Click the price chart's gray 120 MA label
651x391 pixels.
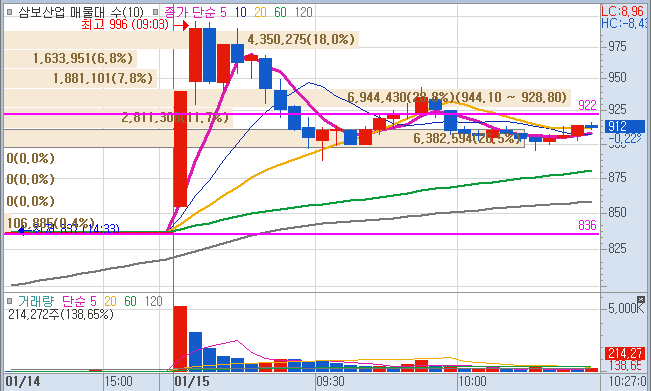point(303,12)
